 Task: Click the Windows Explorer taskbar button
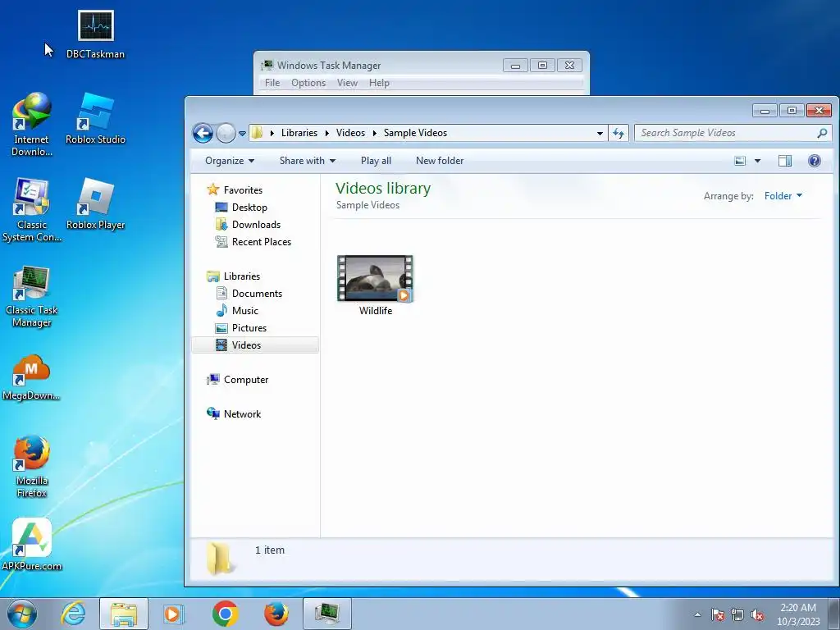(x=123, y=614)
